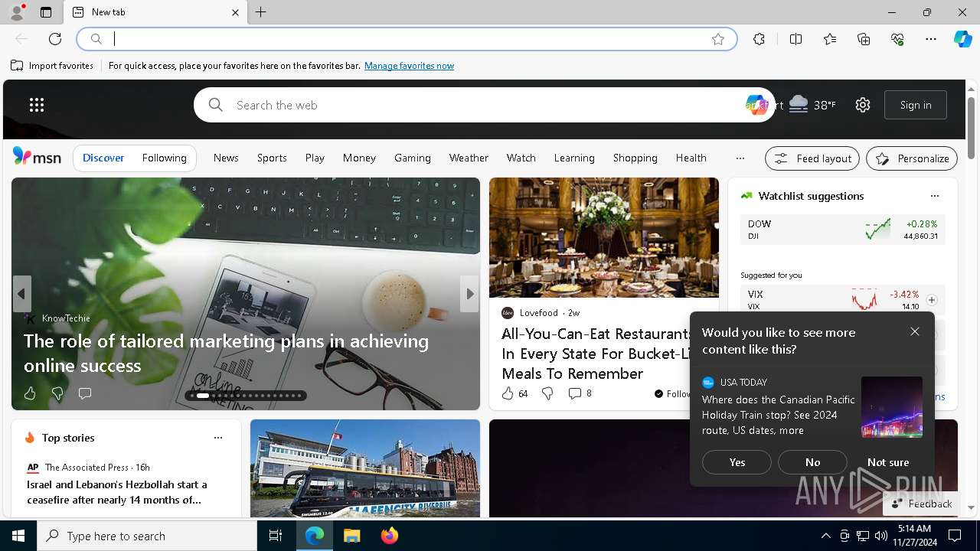Screen dimensions: 980x551
Task: Click the MSN logo
Action: [x=37, y=157]
